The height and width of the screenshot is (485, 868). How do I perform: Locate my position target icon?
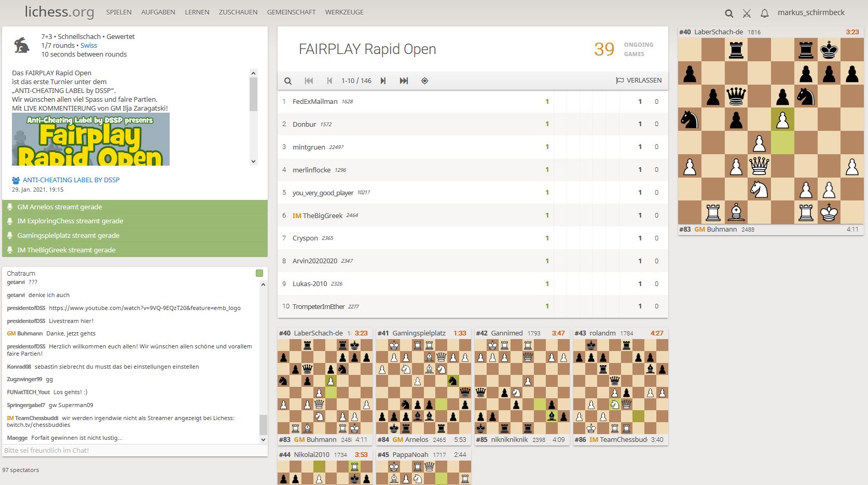click(x=424, y=80)
